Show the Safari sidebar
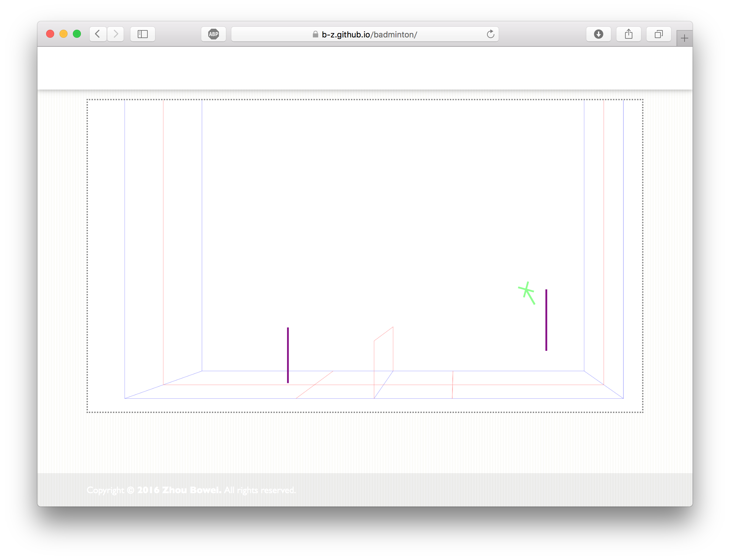The height and width of the screenshot is (560, 730). (143, 34)
